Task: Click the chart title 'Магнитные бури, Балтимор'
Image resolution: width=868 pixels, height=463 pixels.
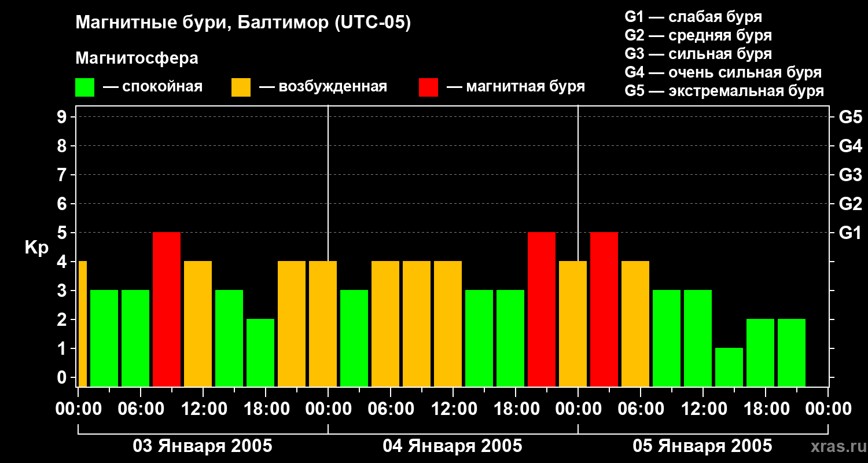Action: 243,23
